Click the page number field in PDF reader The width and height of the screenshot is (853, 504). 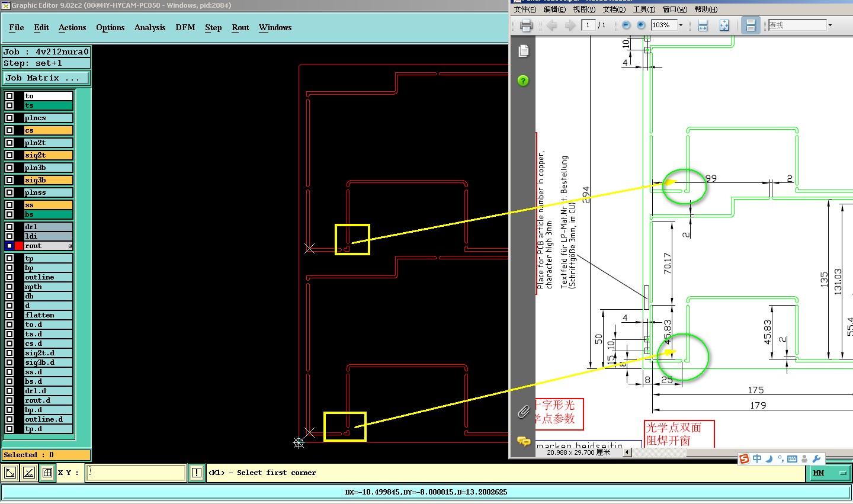(588, 25)
